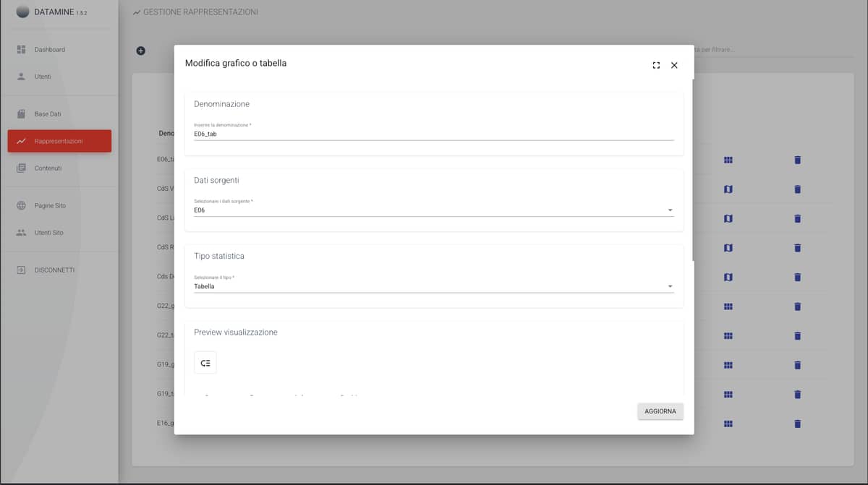This screenshot has width=868, height=485.
Task: Select Rappresentazioni in the sidebar
Action: [x=59, y=141]
